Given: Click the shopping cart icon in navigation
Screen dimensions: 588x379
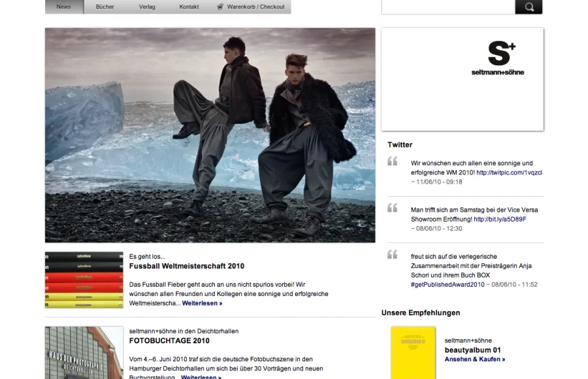Looking at the screenshot, I should [x=221, y=7].
